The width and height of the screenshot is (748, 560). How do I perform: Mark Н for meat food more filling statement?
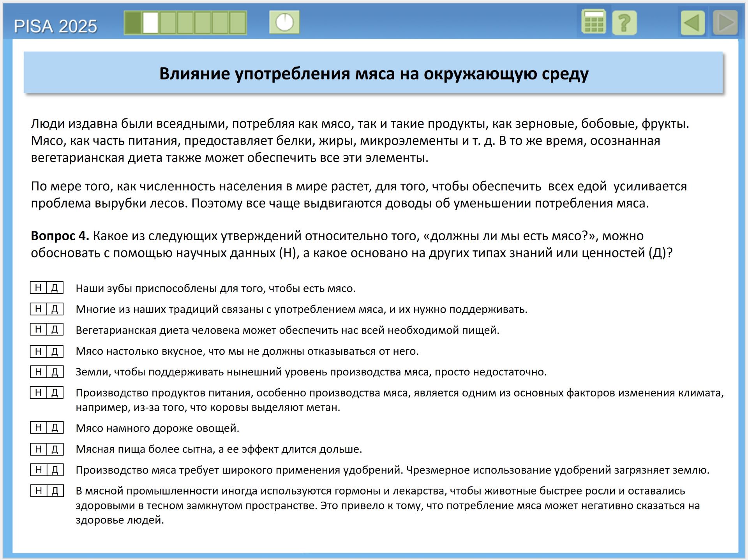click(38, 449)
